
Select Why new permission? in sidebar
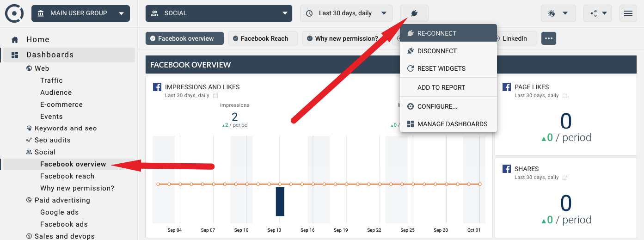point(77,188)
